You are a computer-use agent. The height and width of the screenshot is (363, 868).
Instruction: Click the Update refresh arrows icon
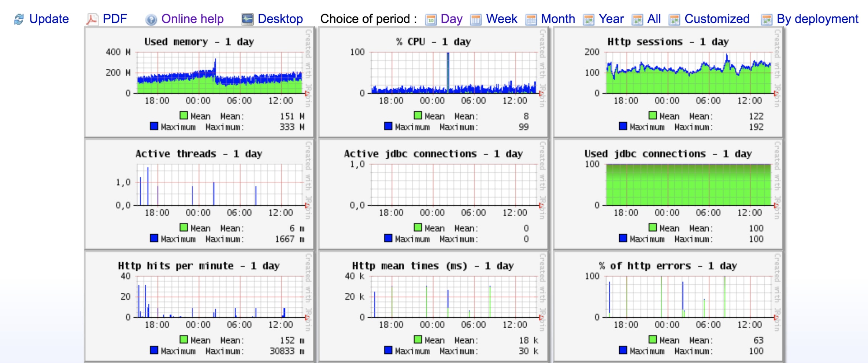pyautogui.click(x=19, y=19)
